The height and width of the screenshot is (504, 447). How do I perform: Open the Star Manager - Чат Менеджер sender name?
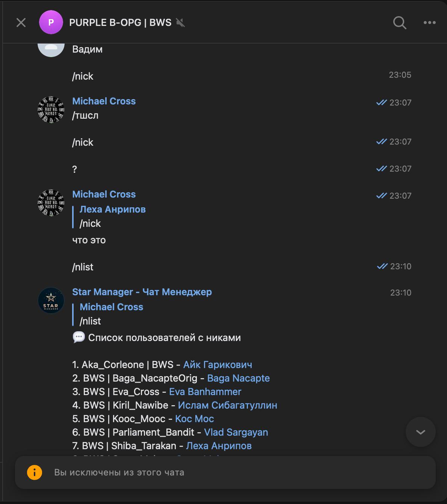tap(142, 292)
